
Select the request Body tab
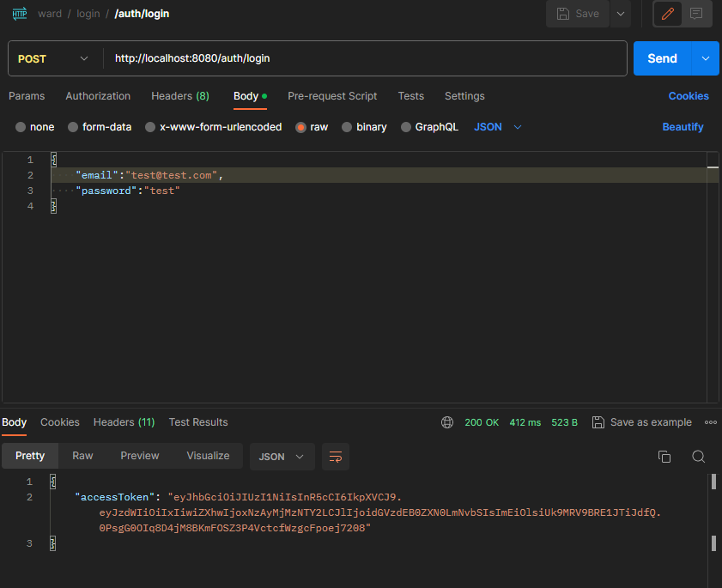point(250,96)
